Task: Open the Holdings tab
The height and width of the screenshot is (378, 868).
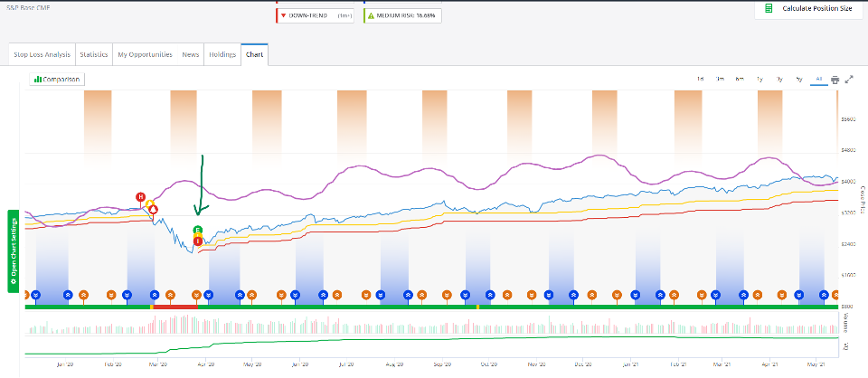Action: tap(222, 54)
